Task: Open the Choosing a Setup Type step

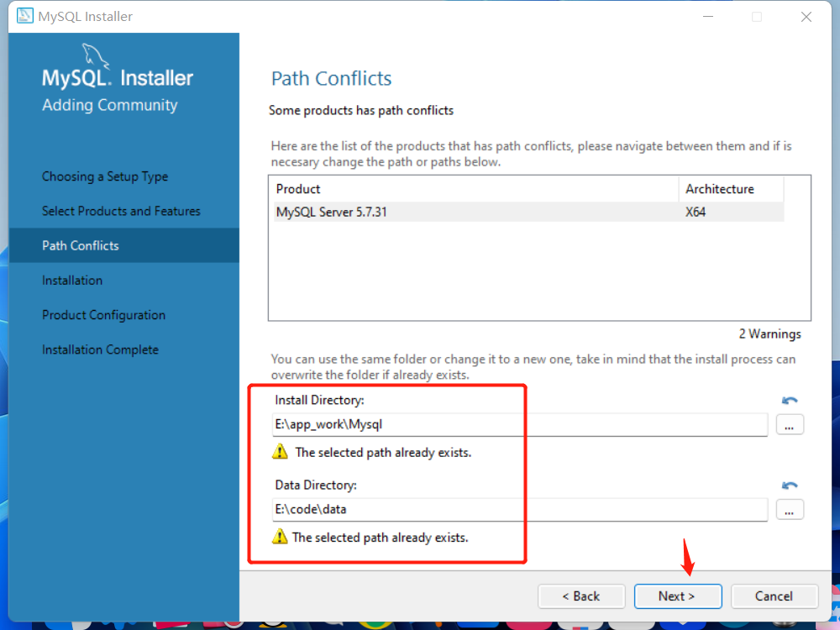Action: 105,176
